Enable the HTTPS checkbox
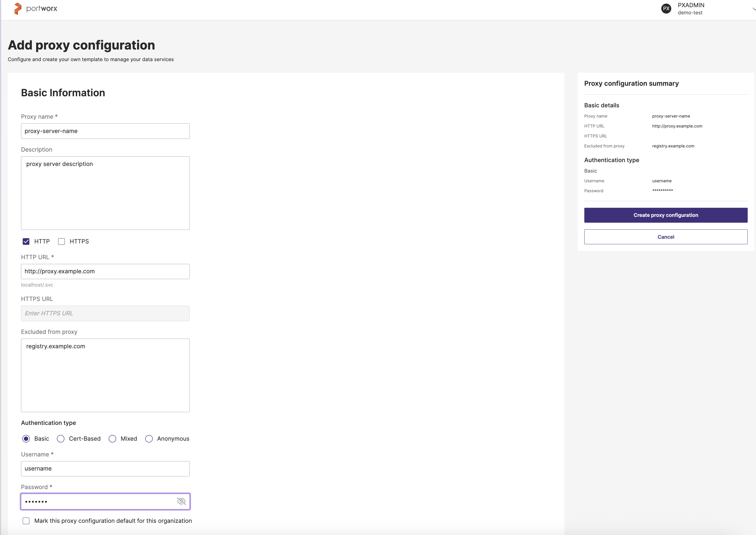The image size is (756, 535). tap(61, 241)
